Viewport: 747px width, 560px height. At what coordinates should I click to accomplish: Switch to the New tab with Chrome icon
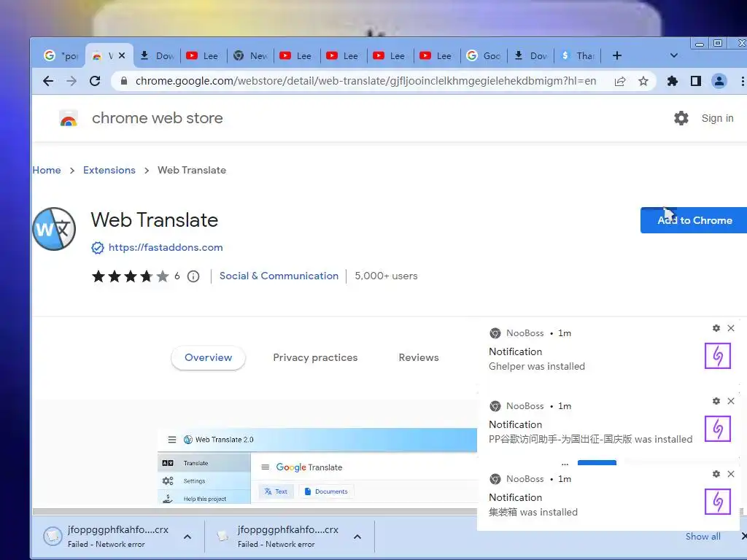pos(251,55)
